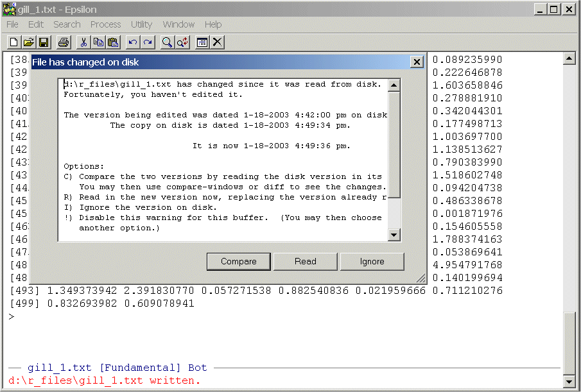This screenshot has width=581, height=392.
Task: Click the search and replace icon
Action: coord(182,42)
